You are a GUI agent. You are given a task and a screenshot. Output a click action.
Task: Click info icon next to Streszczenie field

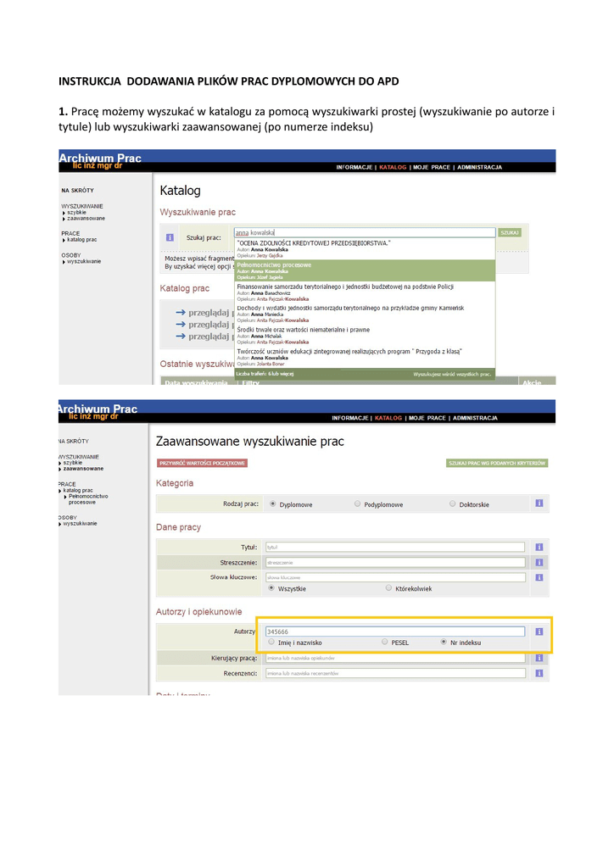(x=539, y=562)
